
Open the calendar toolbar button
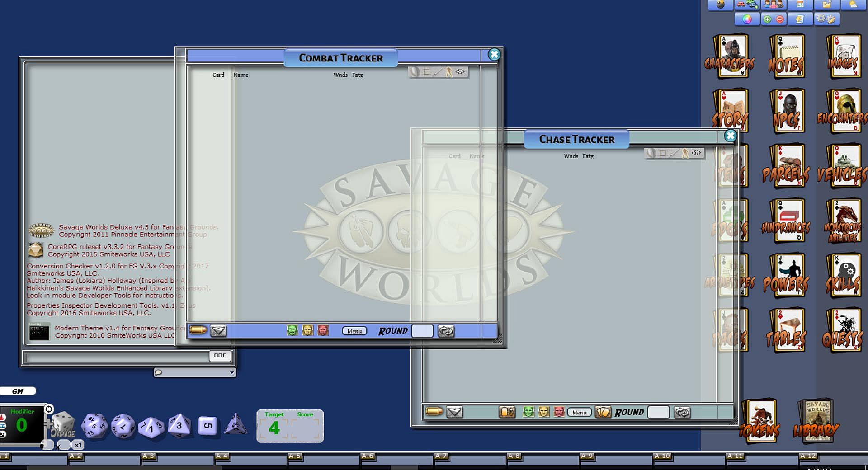(x=800, y=5)
